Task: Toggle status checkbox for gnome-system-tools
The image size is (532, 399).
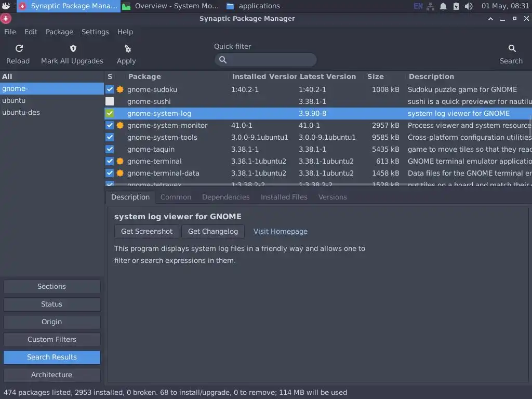Action: pyautogui.click(x=110, y=137)
